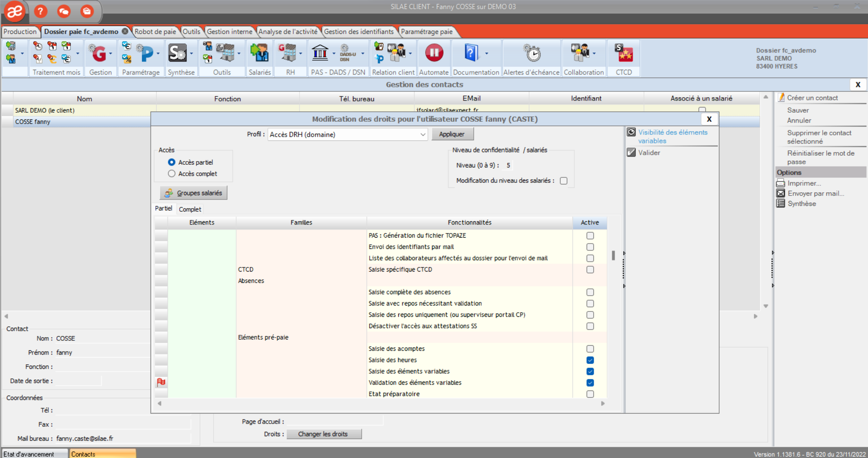The width and height of the screenshot is (868, 458).
Task: Switch to the Complet tab
Action: (x=190, y=209)
